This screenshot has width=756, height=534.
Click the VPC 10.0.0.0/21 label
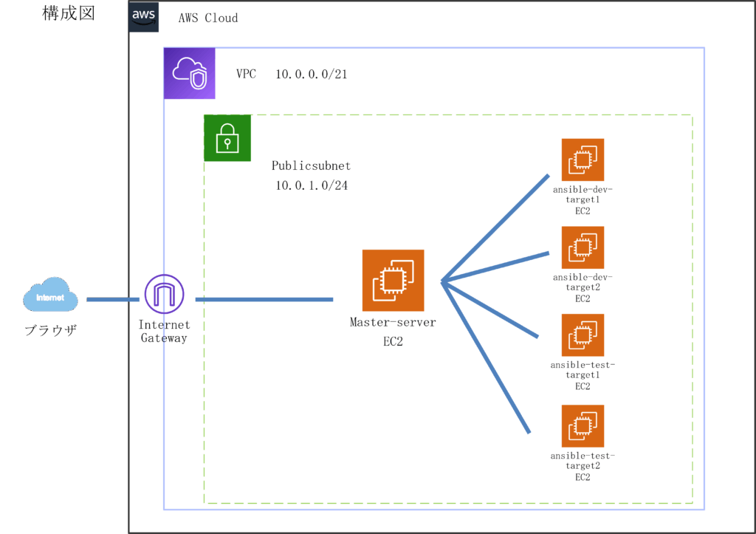(x=292, y=74)
